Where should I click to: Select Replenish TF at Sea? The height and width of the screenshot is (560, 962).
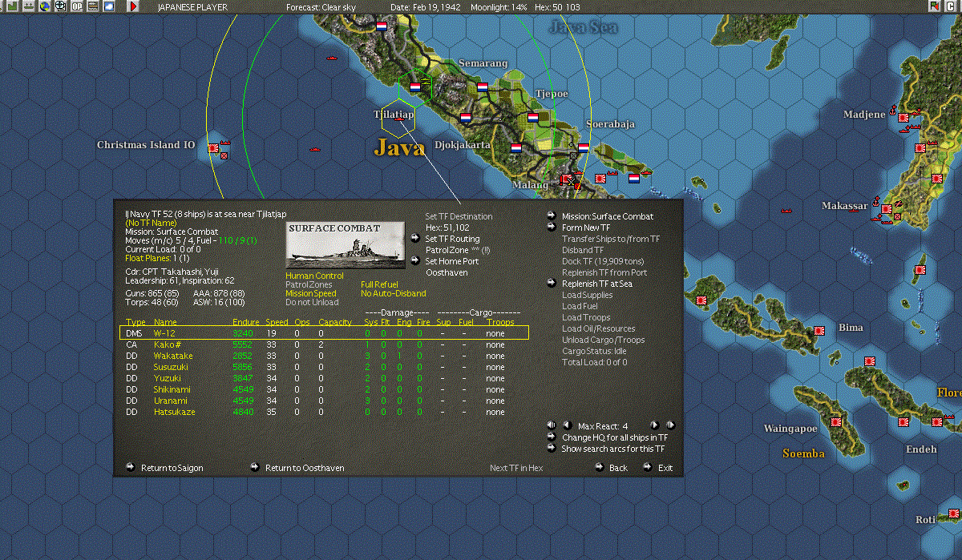[x=597, y=284]
